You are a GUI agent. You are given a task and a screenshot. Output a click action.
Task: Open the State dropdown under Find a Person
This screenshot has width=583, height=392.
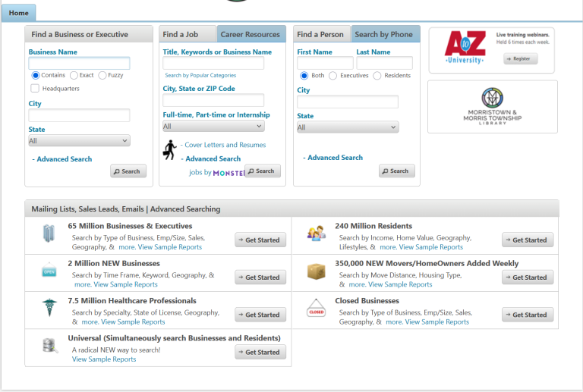click(x=347, y=127)
